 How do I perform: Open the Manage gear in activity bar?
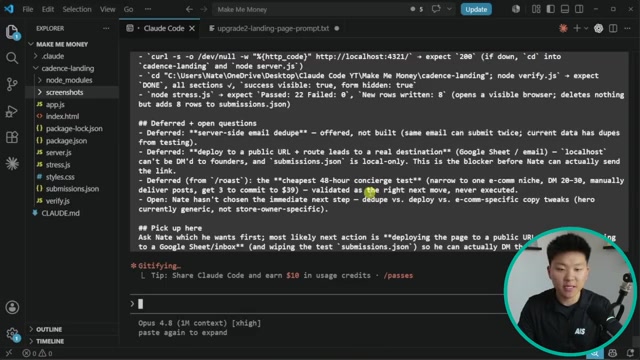tap(12, 334)
